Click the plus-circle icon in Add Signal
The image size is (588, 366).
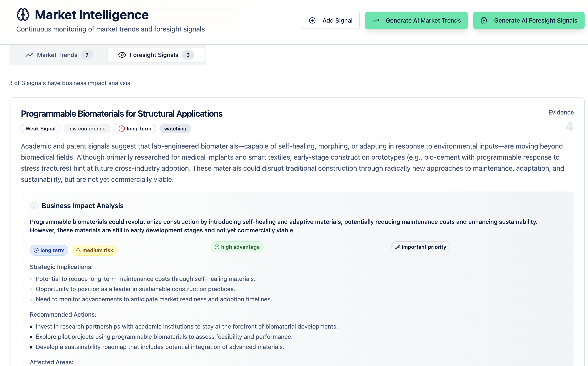[x=312, y=21]
